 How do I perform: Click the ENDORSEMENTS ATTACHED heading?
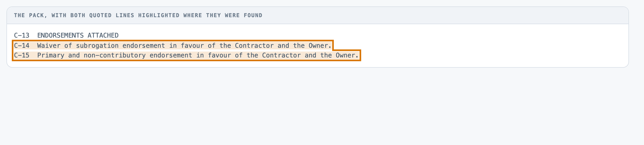click(x=78, y=35)
